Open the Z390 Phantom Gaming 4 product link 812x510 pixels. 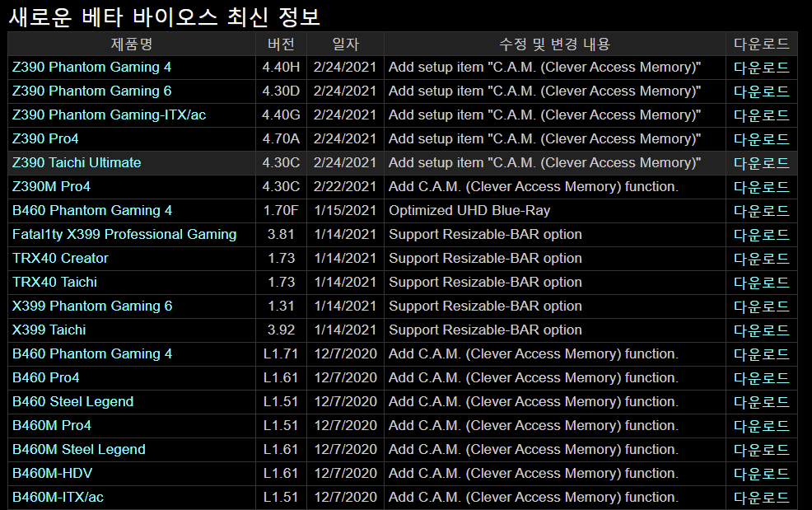pyautogui.click(x=91, y=68)
